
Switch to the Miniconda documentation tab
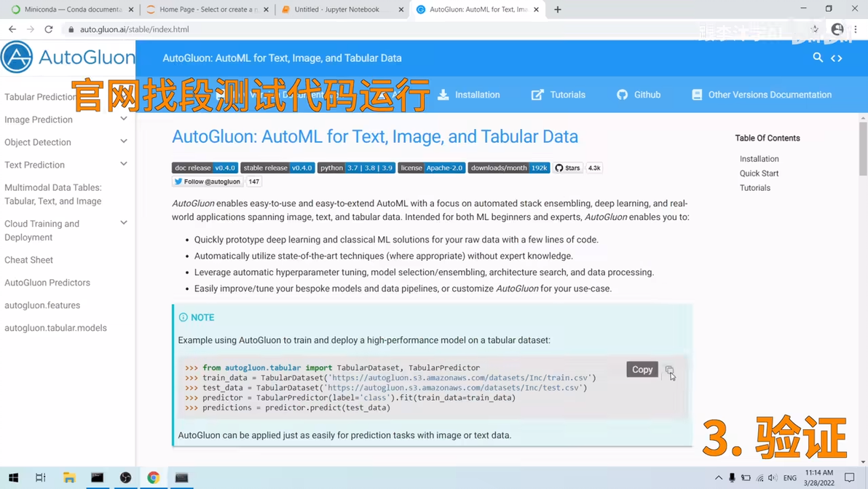72,9
